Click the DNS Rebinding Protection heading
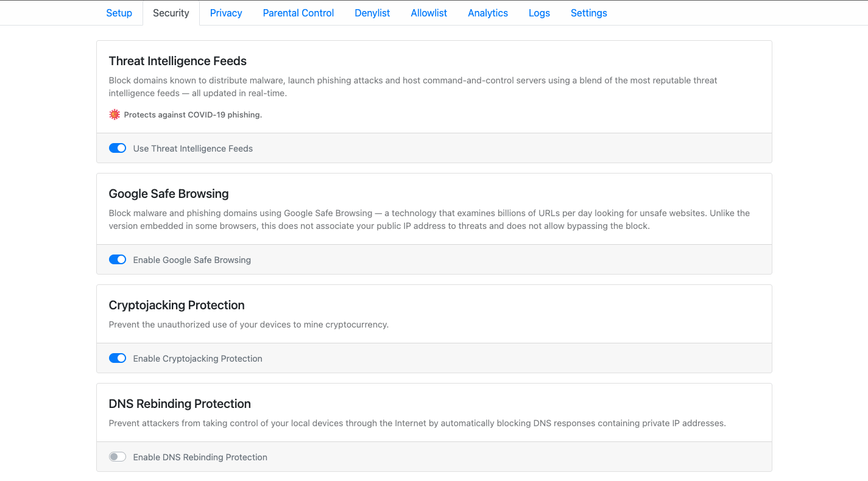Screen dimensions: 868x481 coord(180,404)
